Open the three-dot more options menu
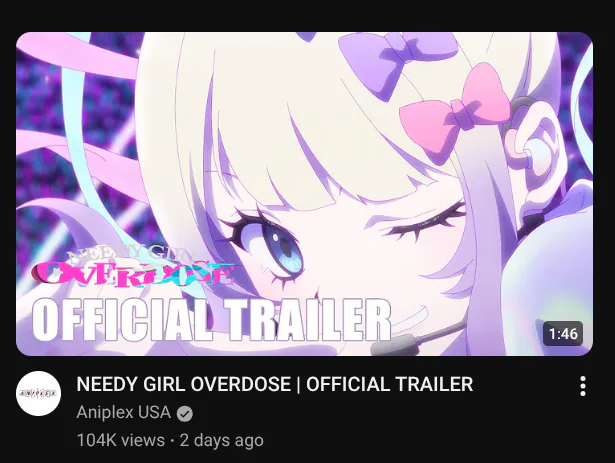 [x=582, y=386]
